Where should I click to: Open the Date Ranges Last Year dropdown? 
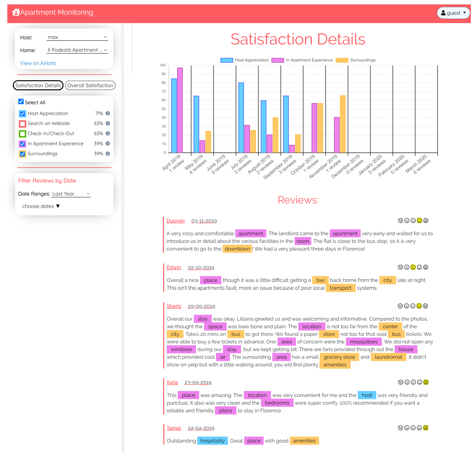tap(71, 194)
